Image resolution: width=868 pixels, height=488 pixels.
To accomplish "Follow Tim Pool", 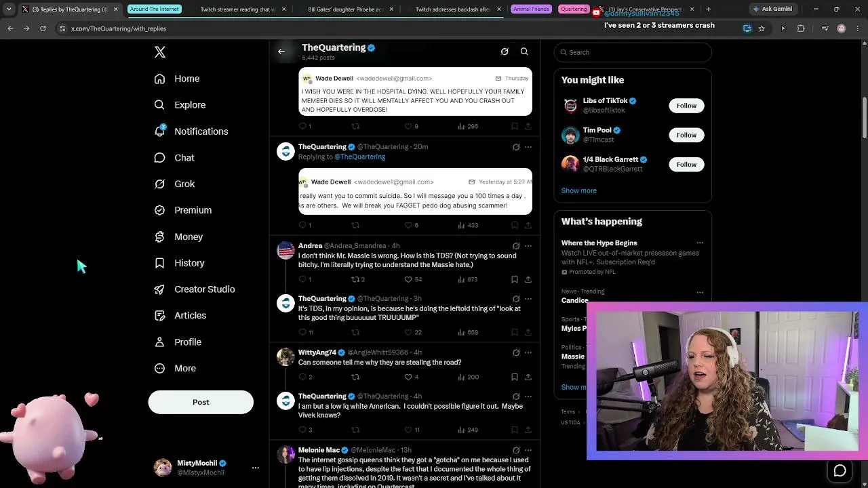I will click(686, 135).
